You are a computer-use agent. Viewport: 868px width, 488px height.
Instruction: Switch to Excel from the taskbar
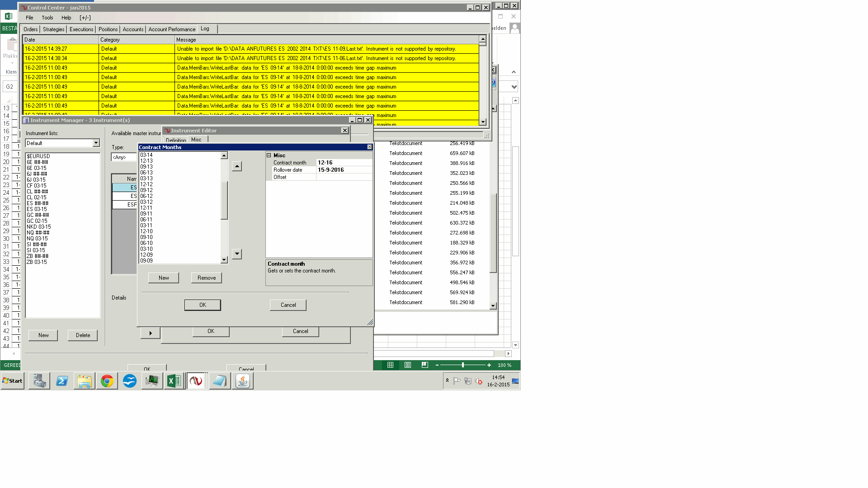pyautogui.click(x=174, y=381)
